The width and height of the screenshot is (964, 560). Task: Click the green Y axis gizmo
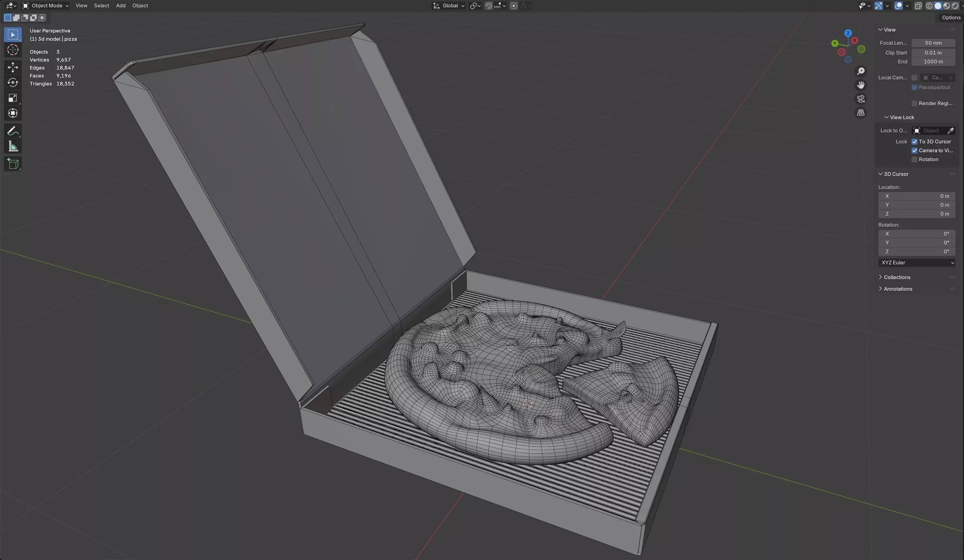[835, 43]
